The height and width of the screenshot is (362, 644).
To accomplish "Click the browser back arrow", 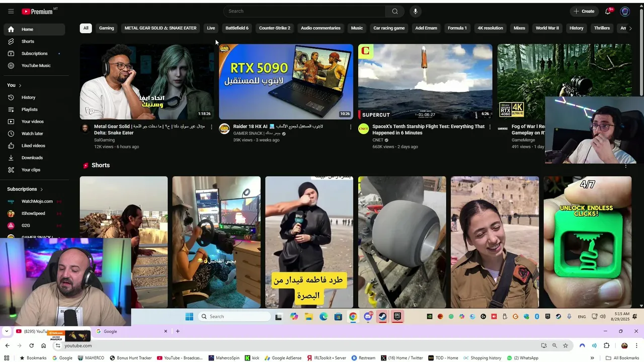I will [x=7, y=345].
